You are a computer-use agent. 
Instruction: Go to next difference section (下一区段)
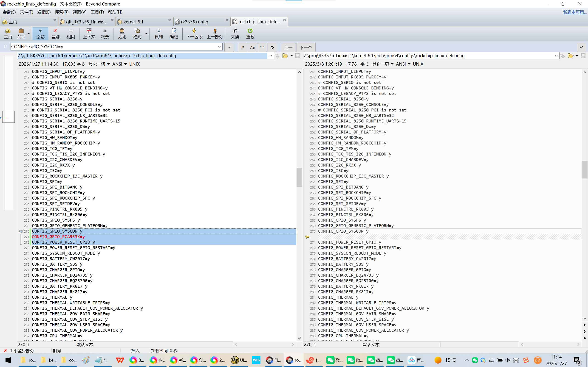194,33
